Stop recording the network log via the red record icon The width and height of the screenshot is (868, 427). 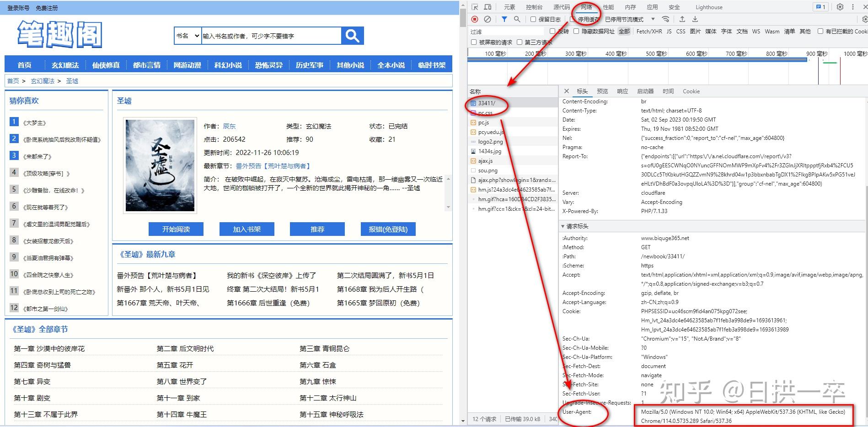click(475, 19)
